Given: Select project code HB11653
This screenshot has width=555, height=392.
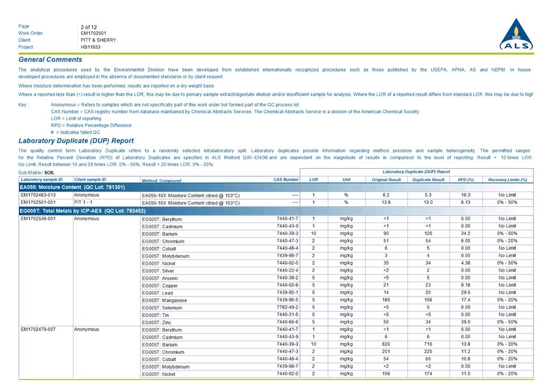Looking at the screenshot, I should pos(90,47).
